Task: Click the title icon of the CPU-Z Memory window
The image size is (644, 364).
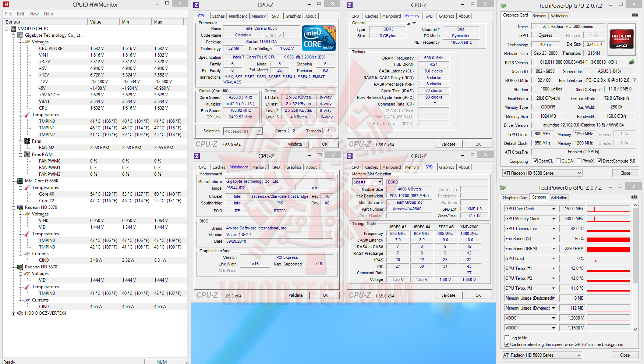Action: pyautogui.click(x=350, y=5)
